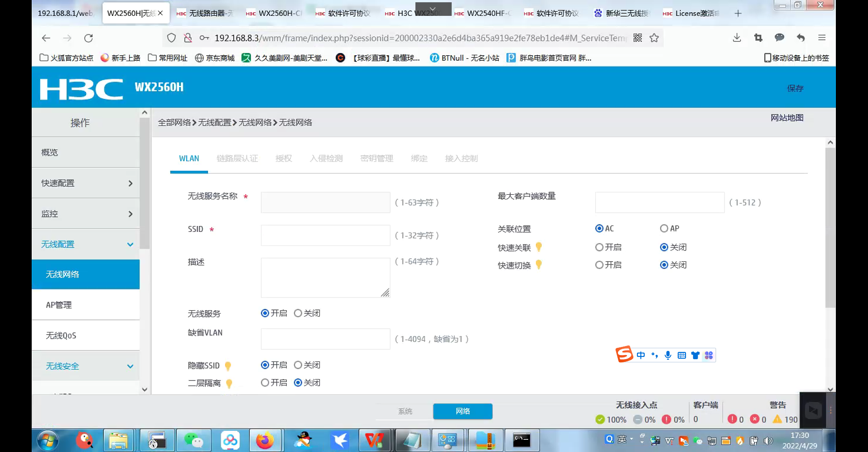This screenshot has width=868, height=452.
Task: Click the sidebar scroll up arrow
Action: 145,113
